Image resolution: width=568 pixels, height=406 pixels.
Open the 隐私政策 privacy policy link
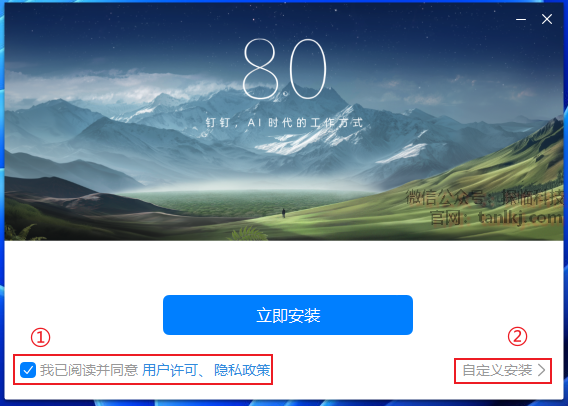coord(242,370)
